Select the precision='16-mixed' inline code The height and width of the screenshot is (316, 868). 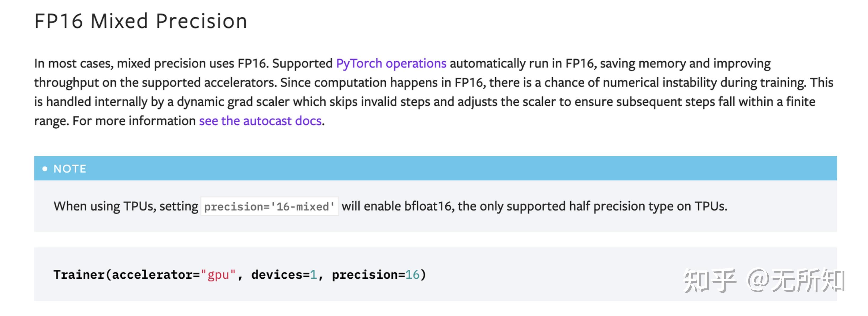pos(270,207)
